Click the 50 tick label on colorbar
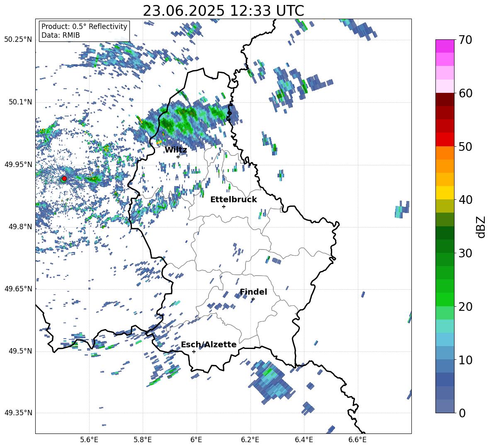 [465, 146]
